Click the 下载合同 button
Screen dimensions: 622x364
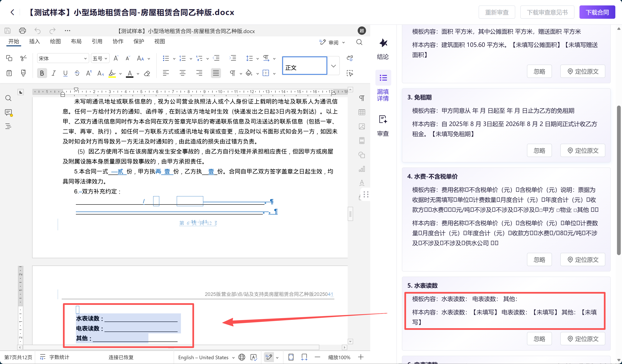point(597,12)
